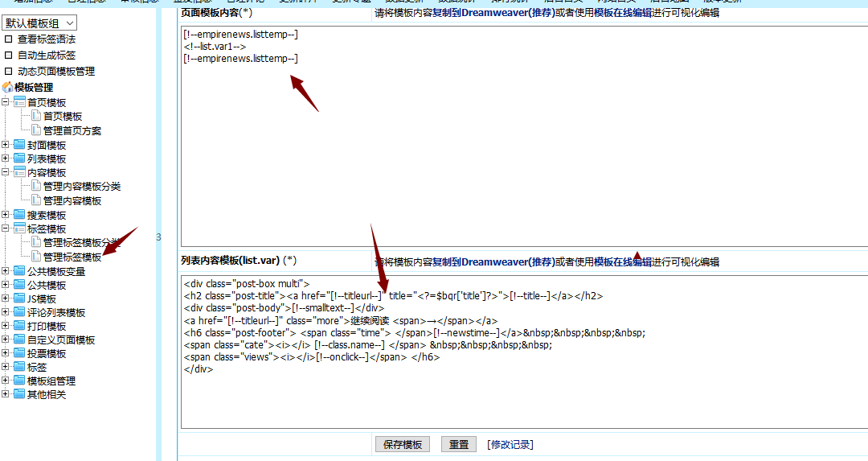The image size is (868, 461).
Task: Click the 列表模板 folder icon
Action: point(19,159)
